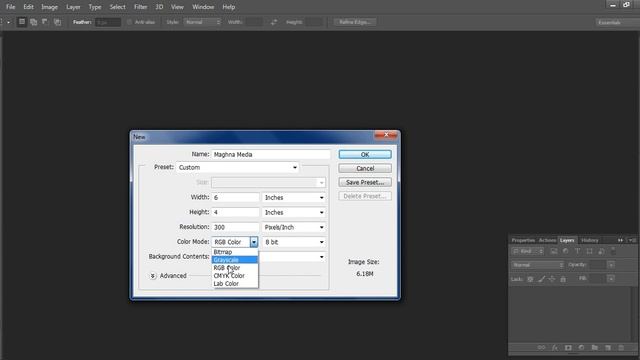Click Cancel in the New dialog
Image resolution: width=640 pixels, height=360 pixels.
(365, 168)
